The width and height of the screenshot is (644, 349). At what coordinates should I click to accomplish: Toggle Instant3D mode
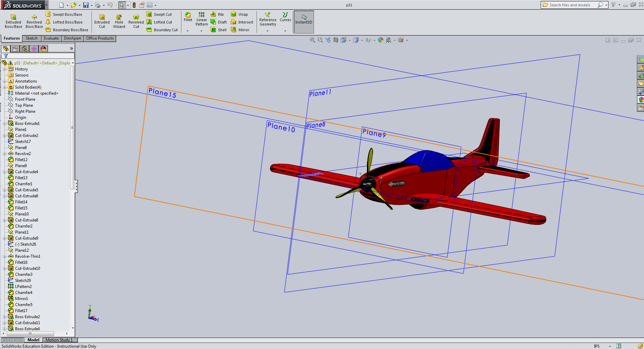pyautogui.click(x=304, y=22)
